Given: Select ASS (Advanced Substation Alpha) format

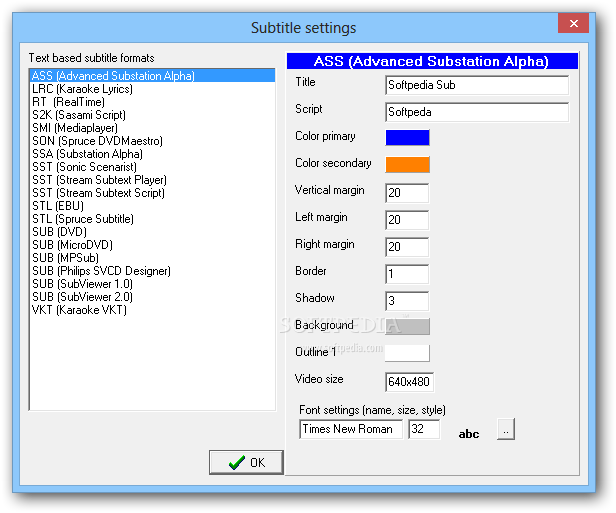Looking at the screenshot, I should (x=152, y=75).
